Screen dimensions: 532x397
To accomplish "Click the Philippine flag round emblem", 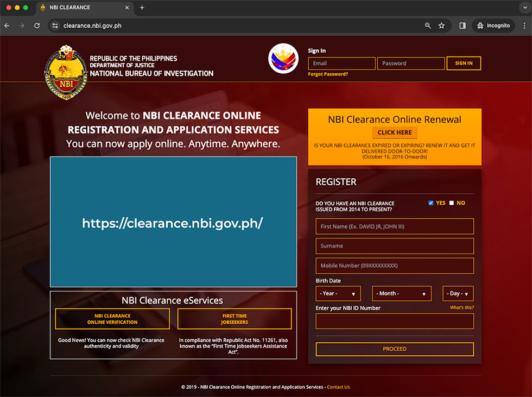I will pos(283,58).
